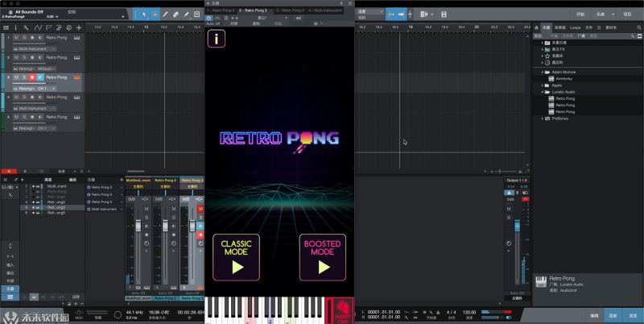This screenshot has height=324, width=644.
Task: Select the Arrow tool in the toolbar
Action: [x=144, y=15]
